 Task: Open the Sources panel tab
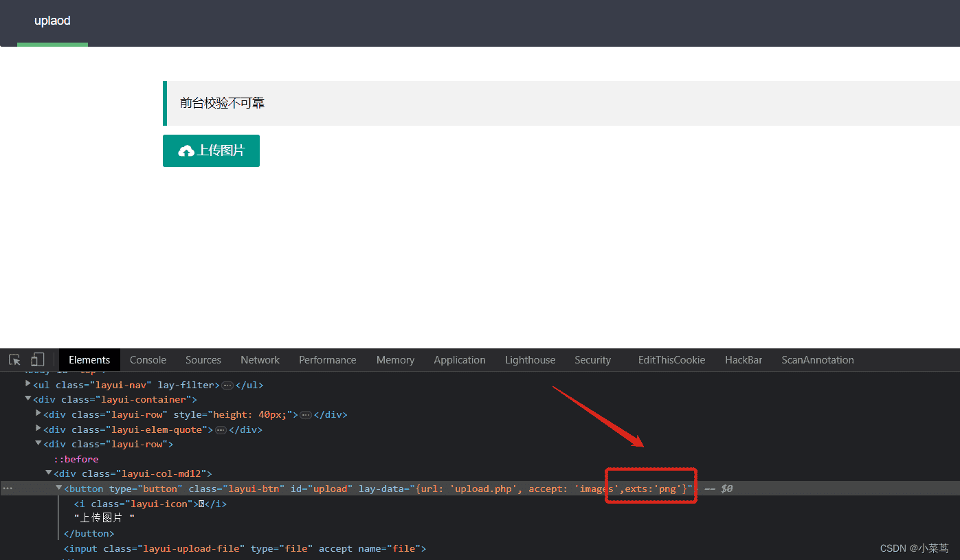203,360
